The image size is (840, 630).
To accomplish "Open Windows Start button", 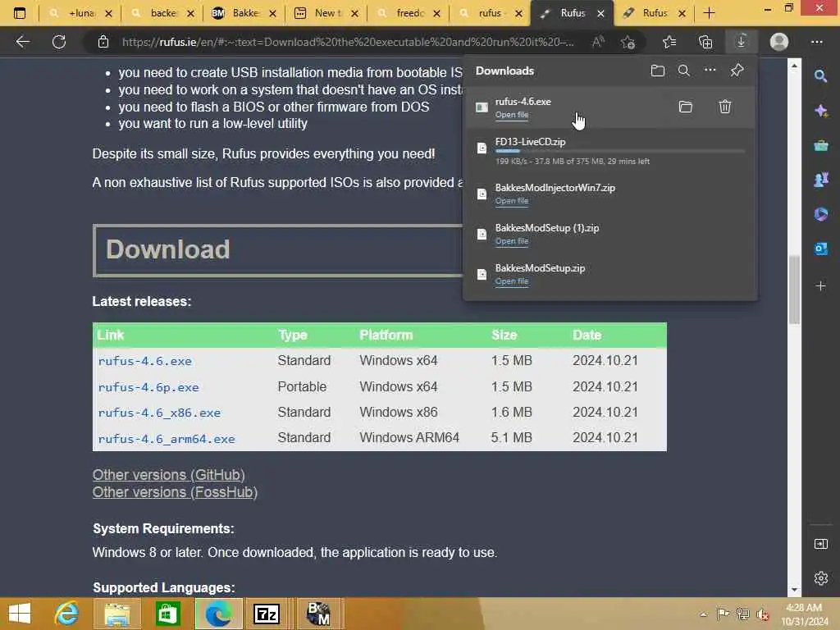I will [20, 614].
